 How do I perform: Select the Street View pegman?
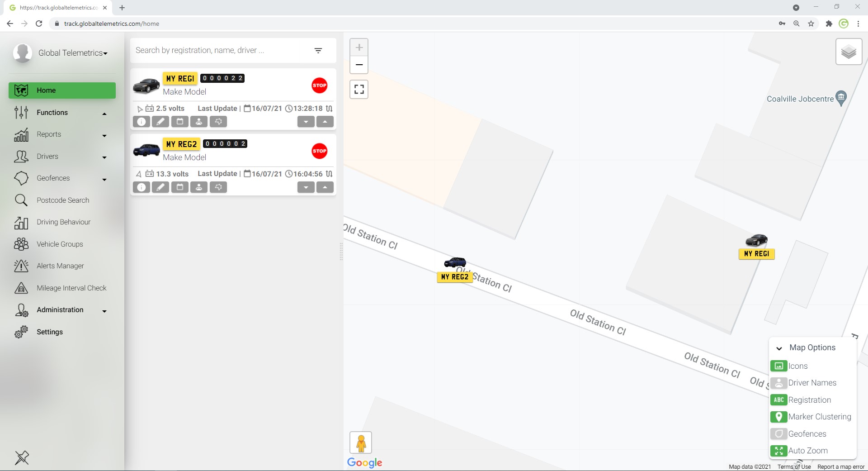(x=361, y=443)
